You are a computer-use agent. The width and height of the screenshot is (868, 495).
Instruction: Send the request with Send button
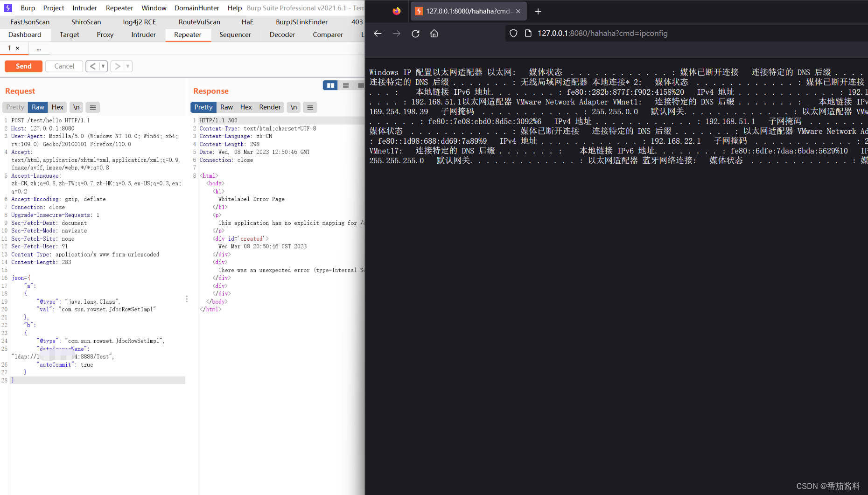pyautogui.click(x=24, y=66)
